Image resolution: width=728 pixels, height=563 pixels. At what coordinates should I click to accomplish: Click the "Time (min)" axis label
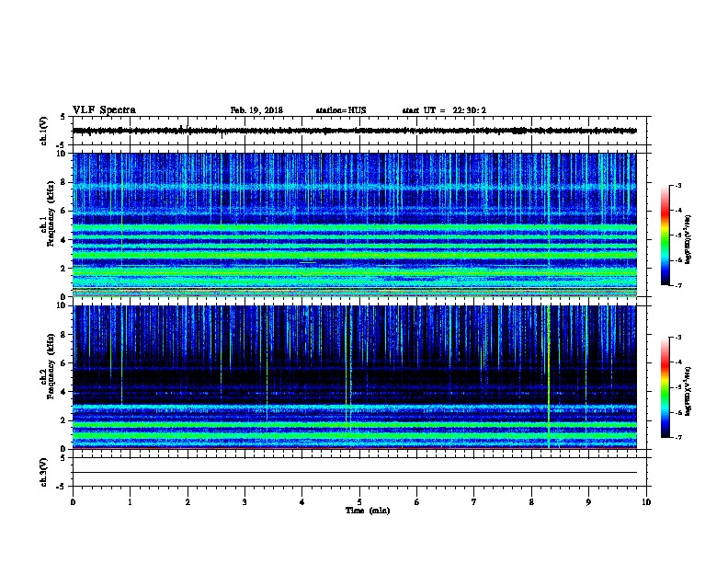point(368,511)
